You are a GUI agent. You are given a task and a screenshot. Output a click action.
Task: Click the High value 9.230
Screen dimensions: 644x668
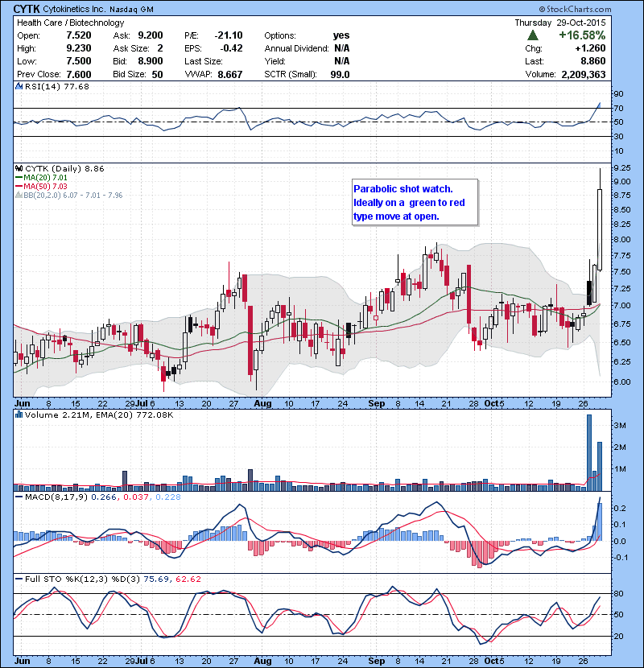click(79, 48)
